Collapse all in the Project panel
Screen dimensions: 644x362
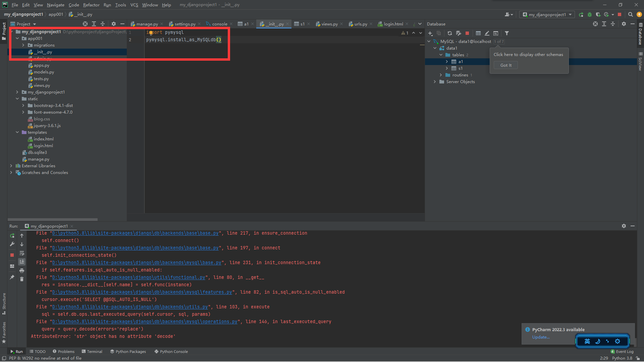tap(103, 24)
